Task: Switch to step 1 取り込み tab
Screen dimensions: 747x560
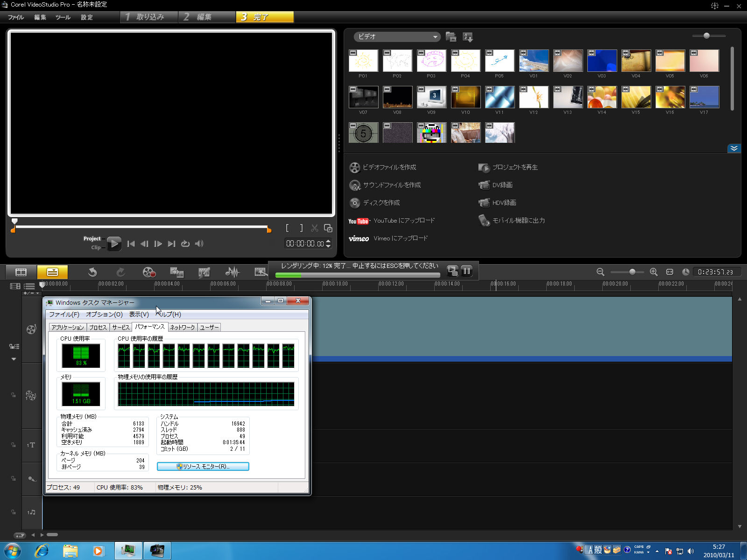Action: 148,17
